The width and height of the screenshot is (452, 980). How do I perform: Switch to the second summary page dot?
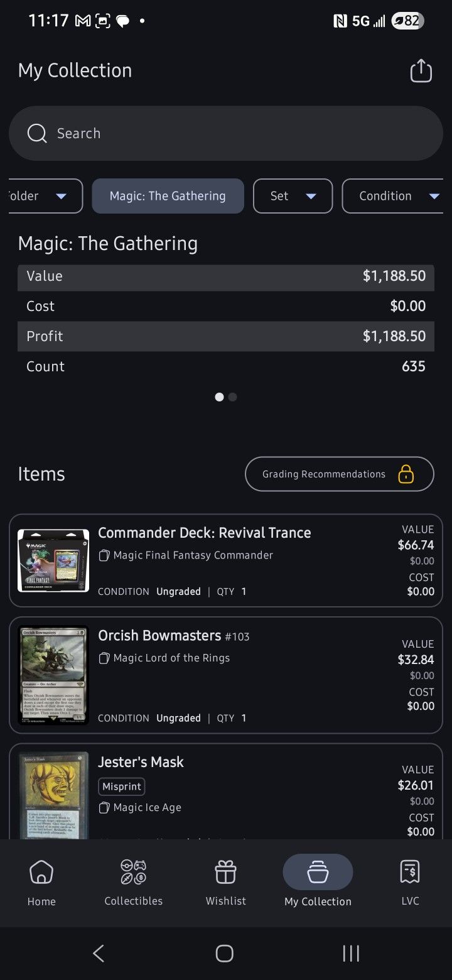click(233, 397)
